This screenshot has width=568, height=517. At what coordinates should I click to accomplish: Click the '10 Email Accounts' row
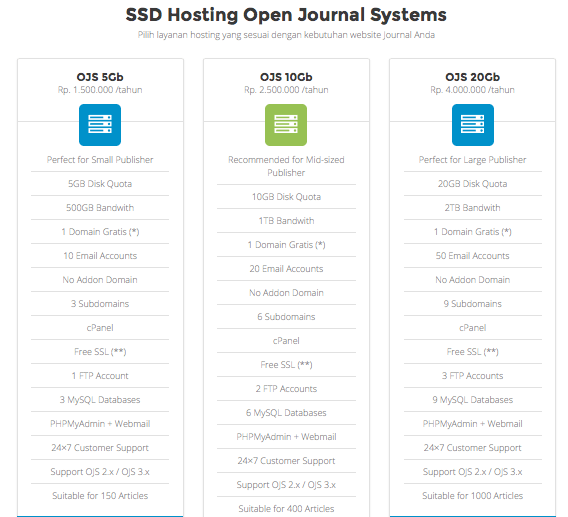coord(100,256)
